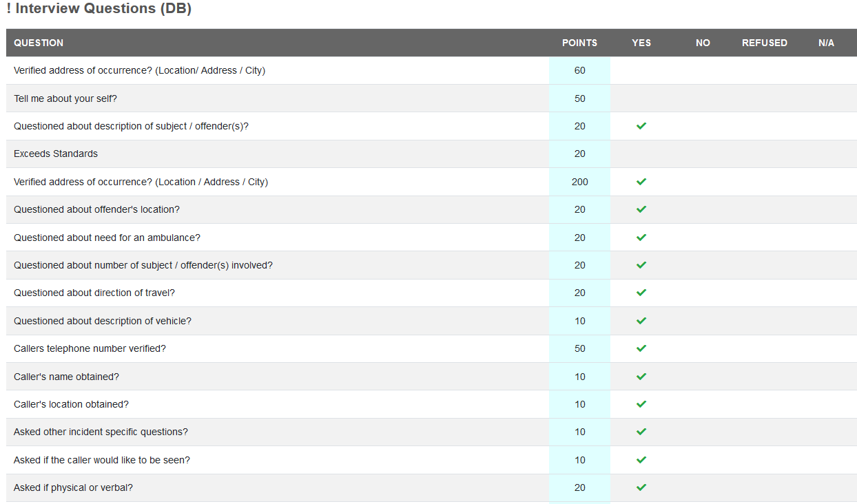Click "Questioned about number of subject / offender(s) involved?"
This screenshot has width=857, height=504.
click(x=143, y=265)
